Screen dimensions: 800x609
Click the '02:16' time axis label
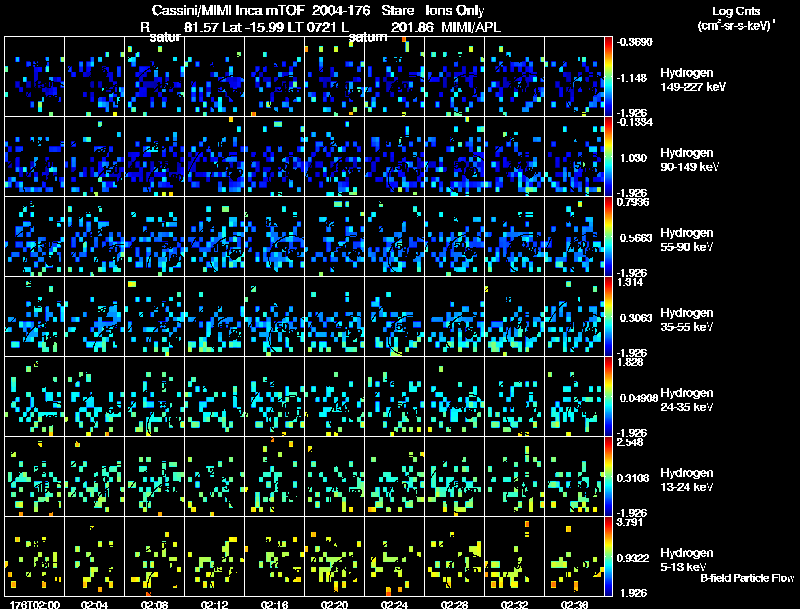pos(274,604)
